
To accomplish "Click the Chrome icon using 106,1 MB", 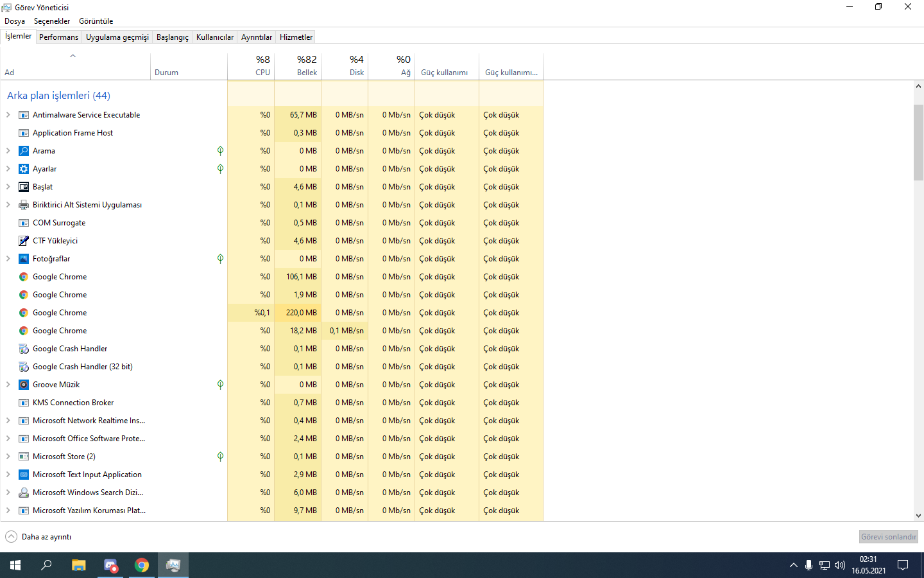I will pos(24,277).
